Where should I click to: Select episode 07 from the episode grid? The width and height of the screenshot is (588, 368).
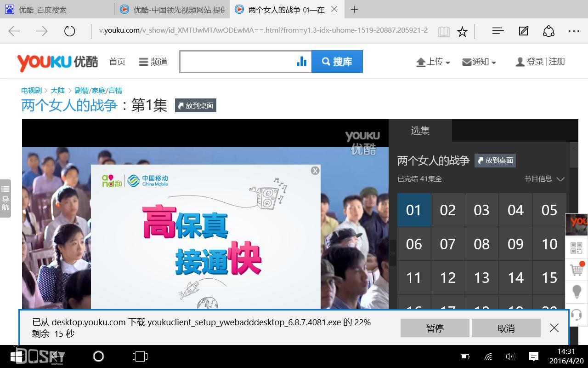447,244
